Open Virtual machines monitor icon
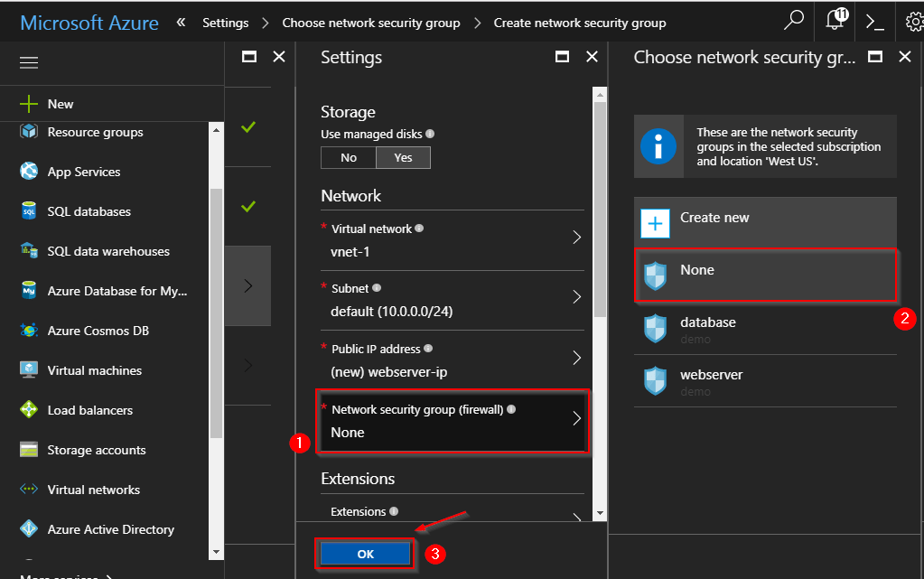Screen dimensions: 924x579 coord(29,369)
